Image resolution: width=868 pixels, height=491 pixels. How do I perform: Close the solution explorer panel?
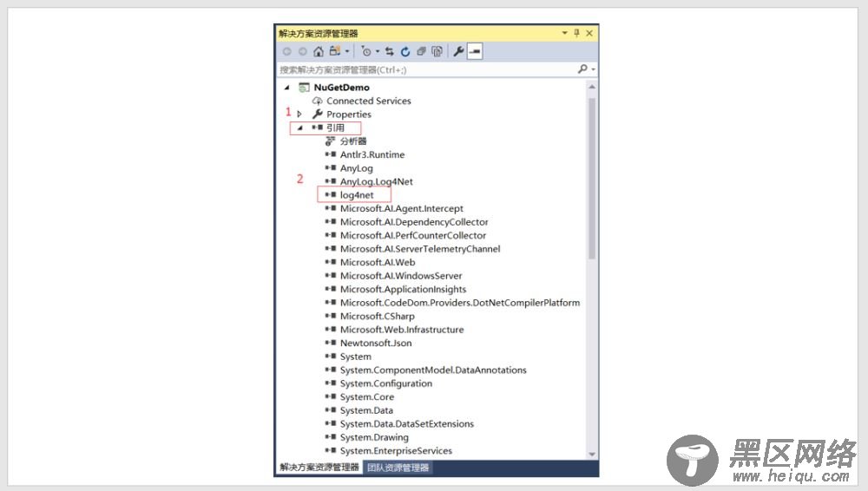(589, 33)
